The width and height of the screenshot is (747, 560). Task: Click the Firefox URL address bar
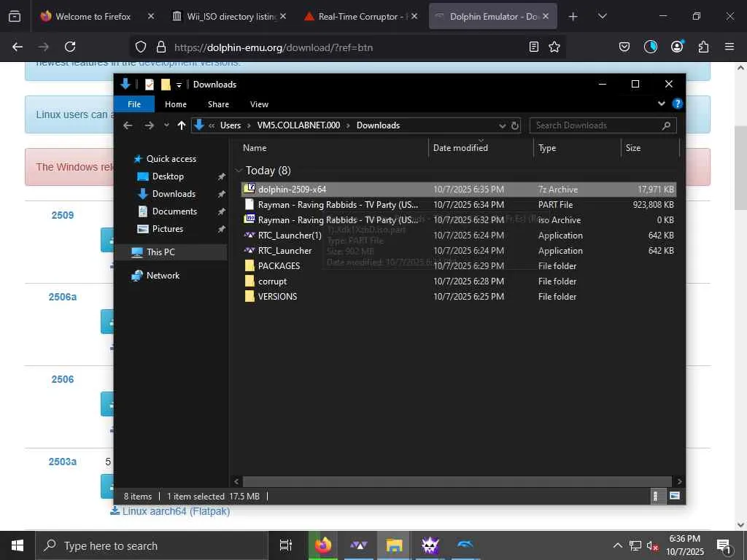click(348, 47)
